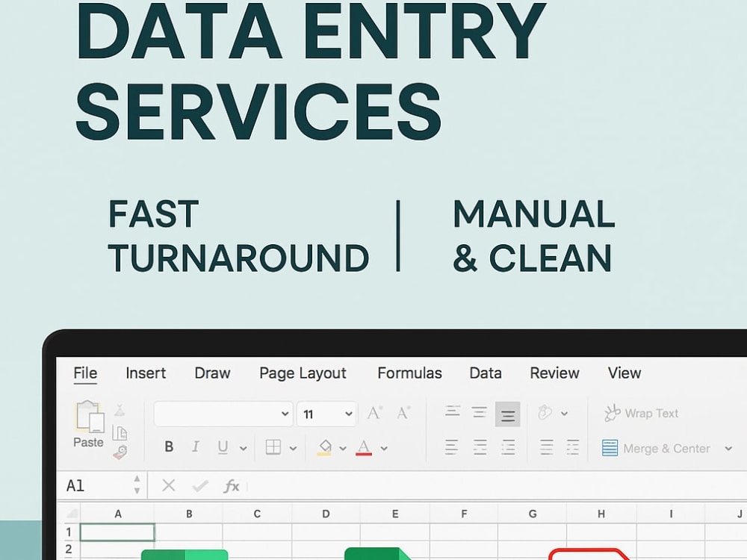Click the Merge & Center button
Screen dimensions: 747x560
pos(657,449)
